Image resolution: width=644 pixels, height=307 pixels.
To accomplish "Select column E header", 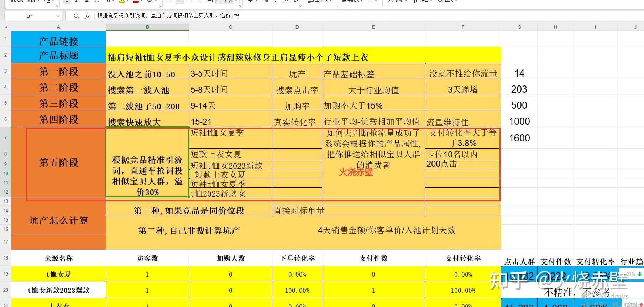I will coord(373,27).
